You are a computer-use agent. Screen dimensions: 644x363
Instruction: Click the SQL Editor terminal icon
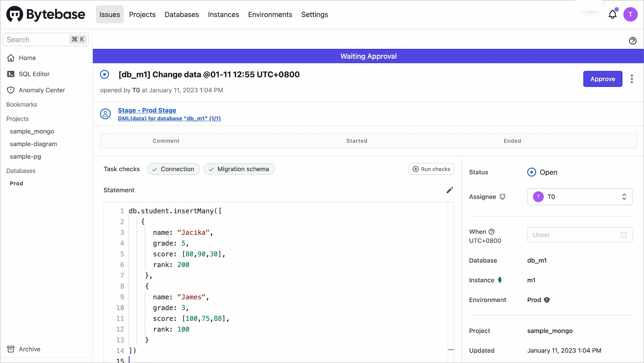(11, 74)
